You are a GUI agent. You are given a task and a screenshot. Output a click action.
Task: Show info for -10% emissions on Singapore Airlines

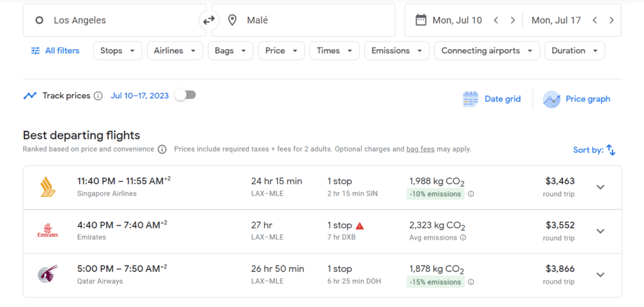coord(470,194)
